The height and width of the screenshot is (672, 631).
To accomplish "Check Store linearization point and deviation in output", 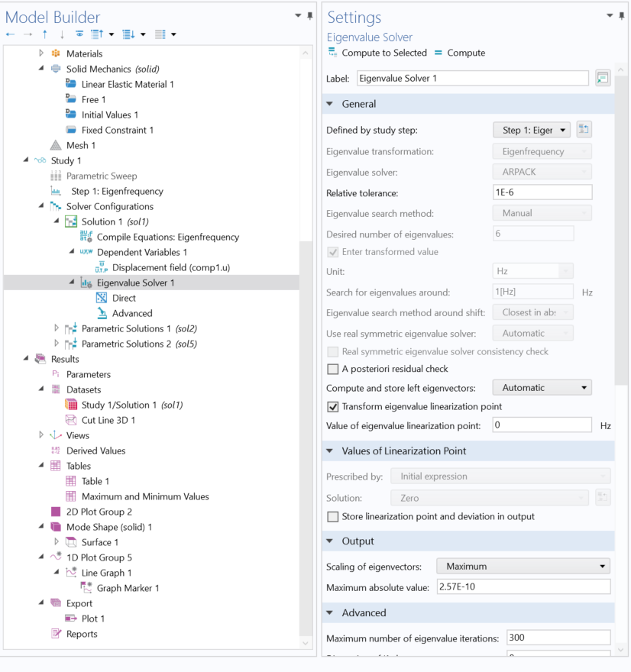I will tap(332, 516).
